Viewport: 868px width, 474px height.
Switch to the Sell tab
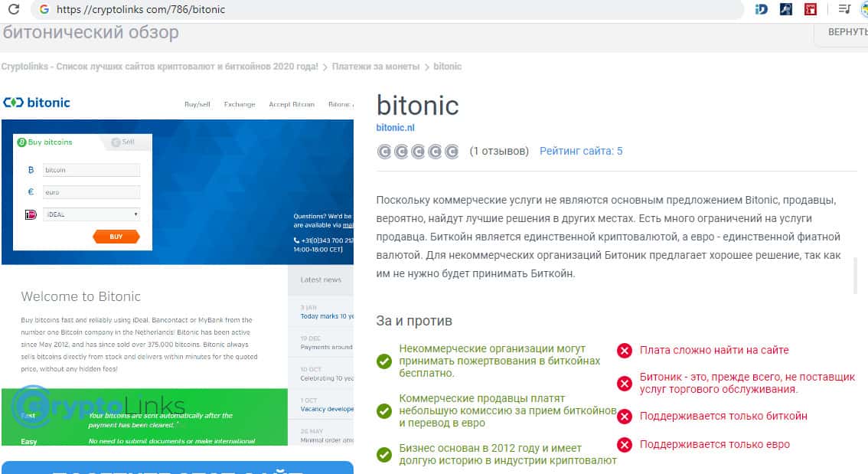point(123,142)
